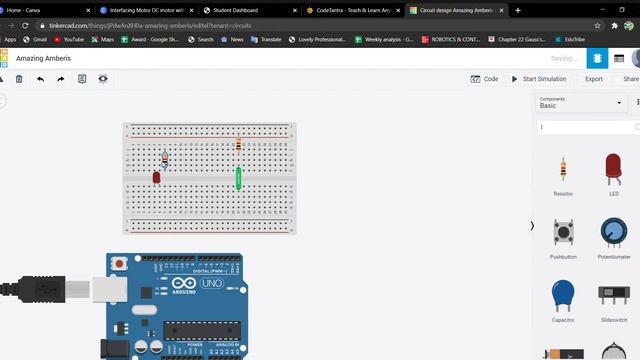This screenshot has height=360, width=640.
Task: Open the EduTribe bookmark
Action: click(570, 39)
